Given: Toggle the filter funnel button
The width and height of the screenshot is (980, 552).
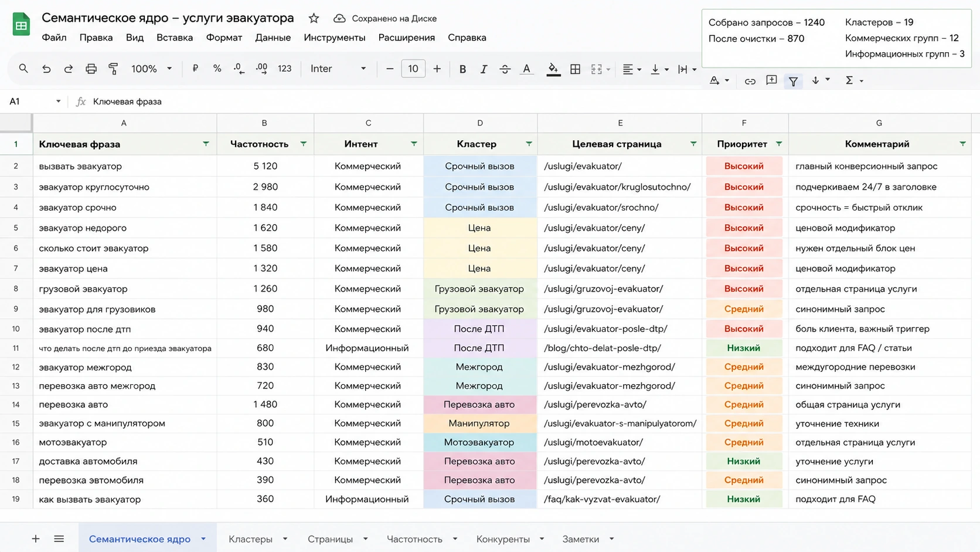Looking at the screenshot, I should [793, 81].
